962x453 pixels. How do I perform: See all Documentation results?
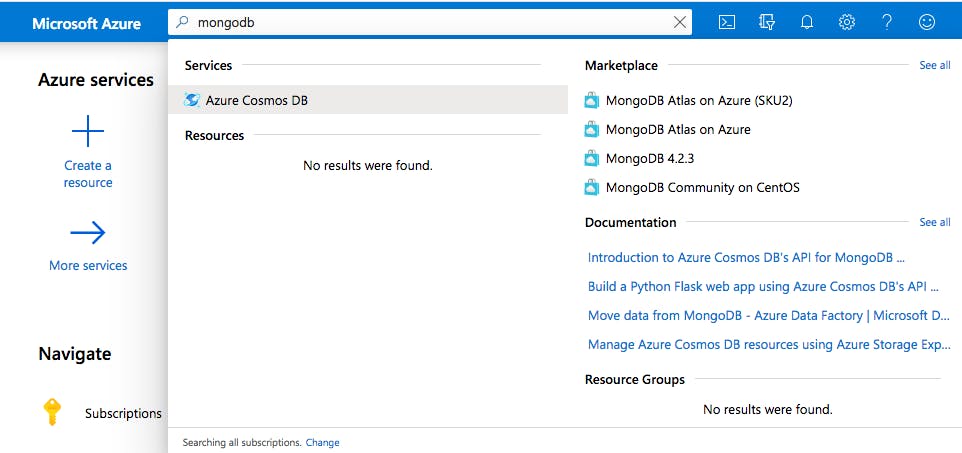[934, 222]
